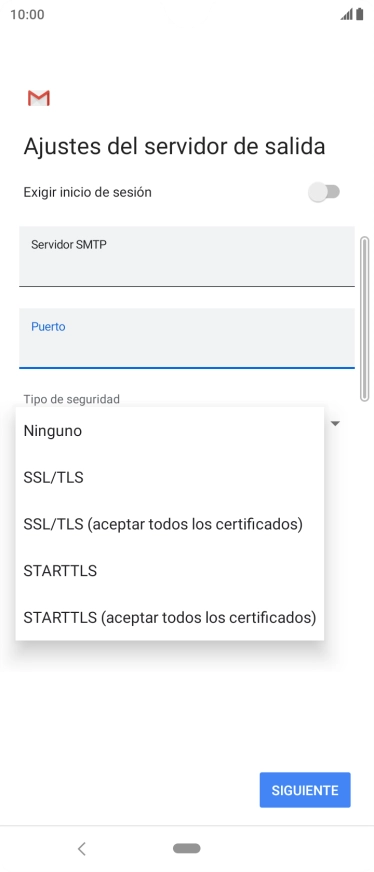The height and width of the screenshot is (872, 374).
Task: Click the SIGUIENTE button
Action: (305, 790)
